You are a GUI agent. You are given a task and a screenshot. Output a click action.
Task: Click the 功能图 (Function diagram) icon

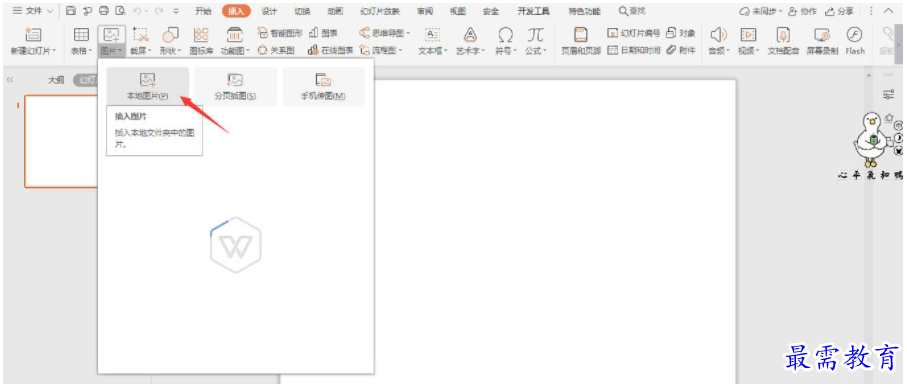(x=234, y=35)
